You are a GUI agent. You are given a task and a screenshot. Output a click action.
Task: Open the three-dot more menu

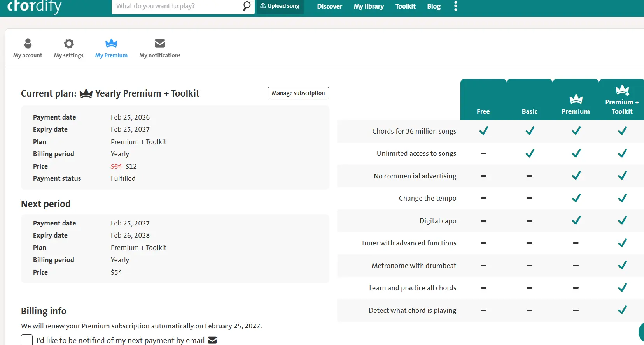[456, 6]
